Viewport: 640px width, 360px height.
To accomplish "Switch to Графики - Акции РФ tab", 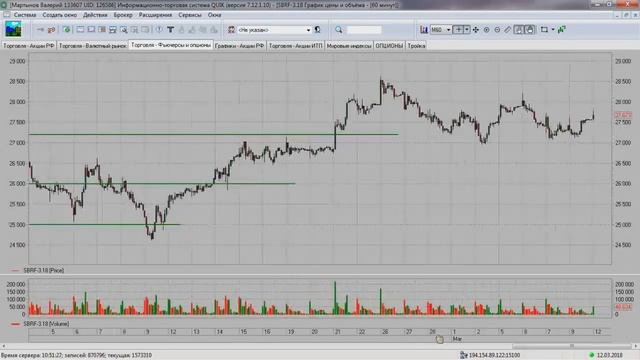I will (x=239, y=46).
